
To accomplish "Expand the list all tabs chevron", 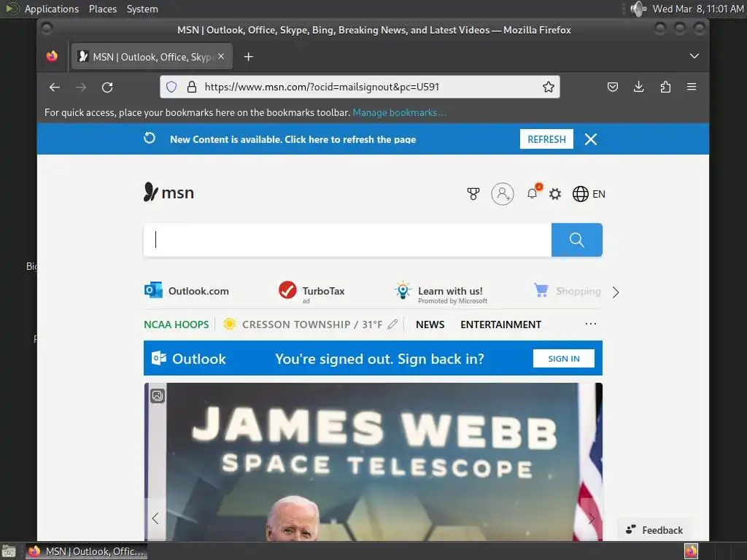I will point(694,56).
